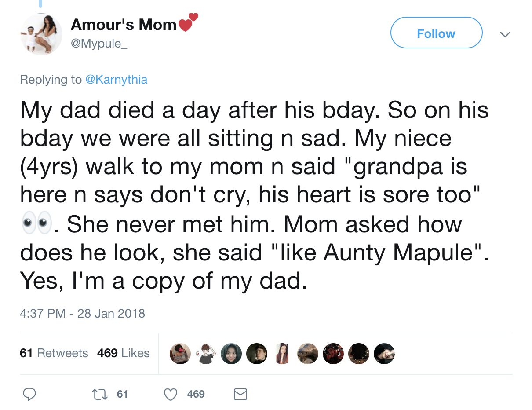Click the cartoon boy liker avatar

(x=205, y=354)
